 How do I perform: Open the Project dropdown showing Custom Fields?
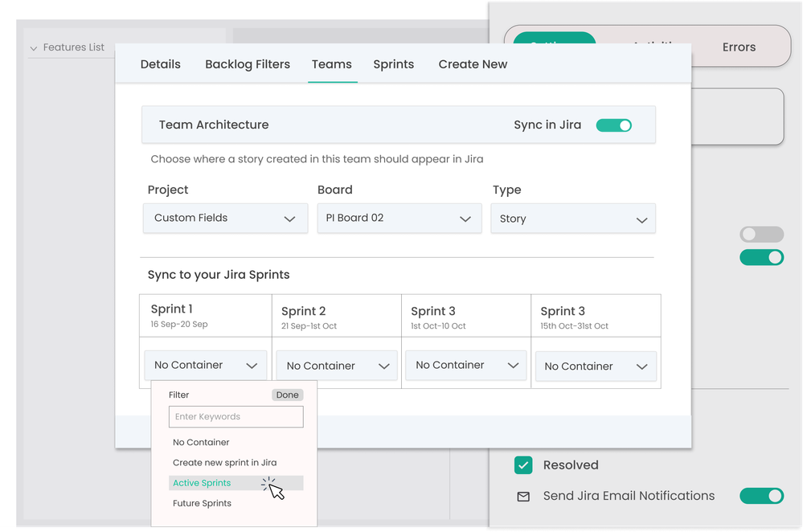[225, 219]
